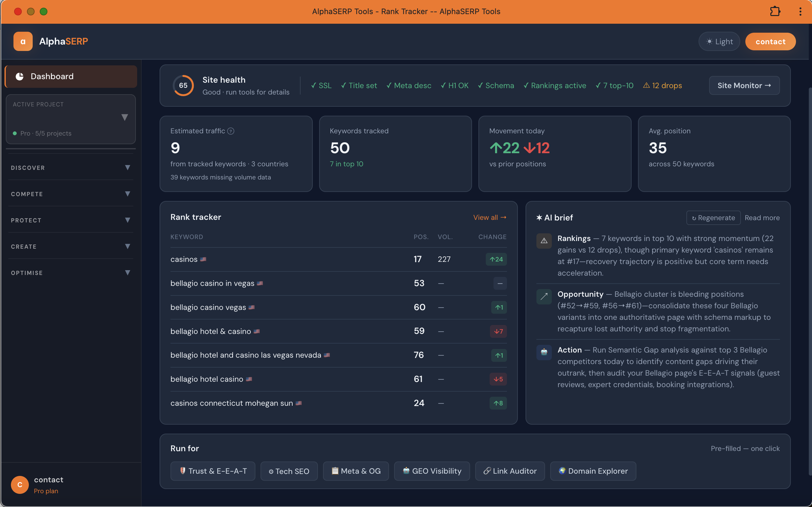Click the orange contact button in header
This screenshot has height=507, width=812.
point(770,42)
